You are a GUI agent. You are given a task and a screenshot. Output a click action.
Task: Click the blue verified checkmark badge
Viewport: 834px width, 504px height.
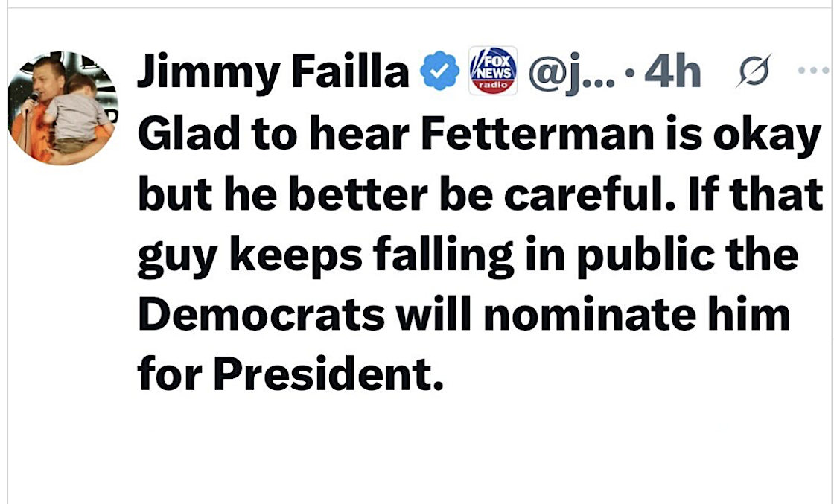(440, 74)
